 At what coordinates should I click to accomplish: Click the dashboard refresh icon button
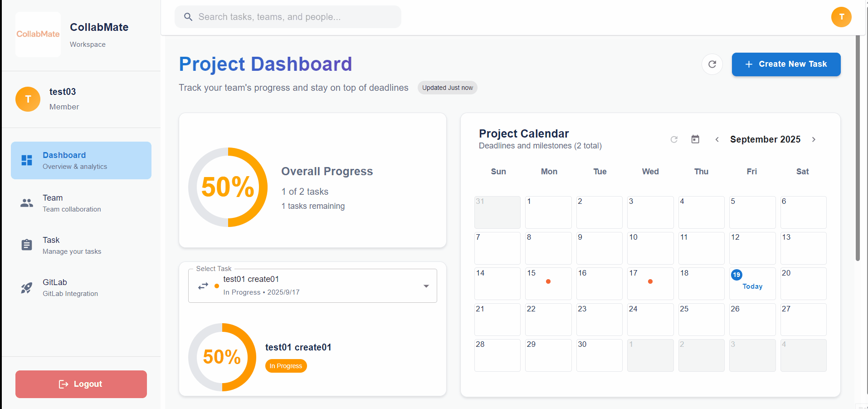pos(712,64)
